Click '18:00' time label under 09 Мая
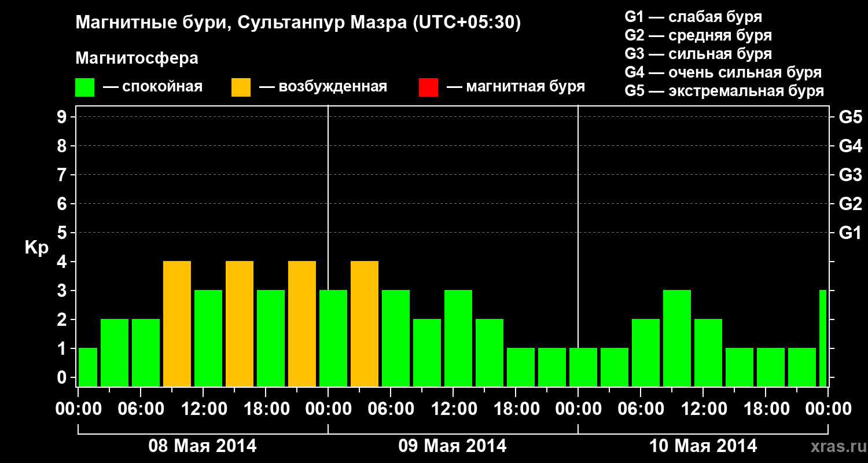Screen dimensions: 868x463 point(516,409)
